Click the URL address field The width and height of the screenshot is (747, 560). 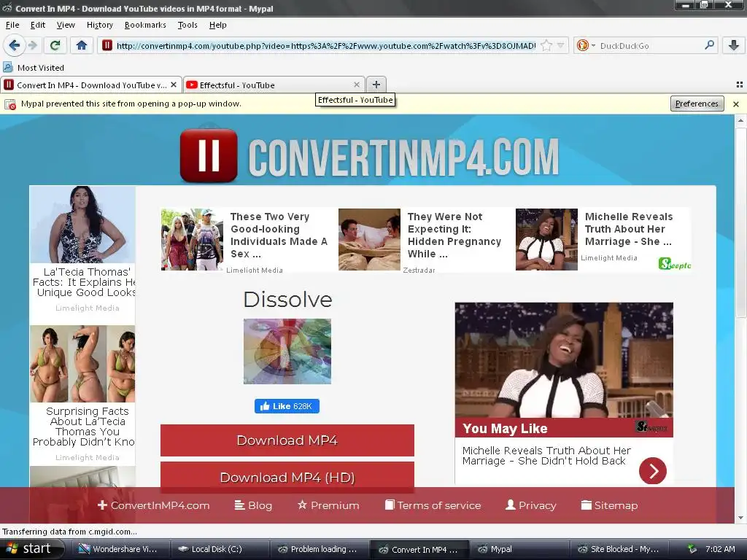point(326,46)
